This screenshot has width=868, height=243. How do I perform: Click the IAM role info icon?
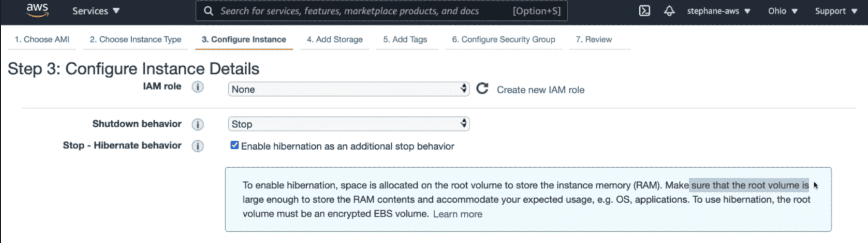pos(198,87)
